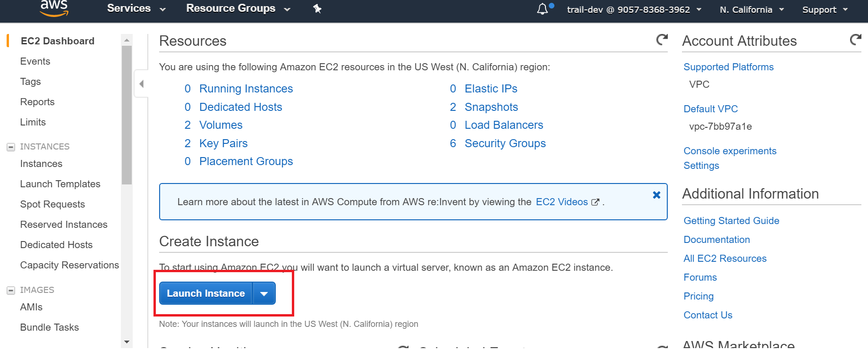Open the Launch Instance dropdown arrow
Image resolution: width=868 pixels, height=350 pixels.
point(264,293)
